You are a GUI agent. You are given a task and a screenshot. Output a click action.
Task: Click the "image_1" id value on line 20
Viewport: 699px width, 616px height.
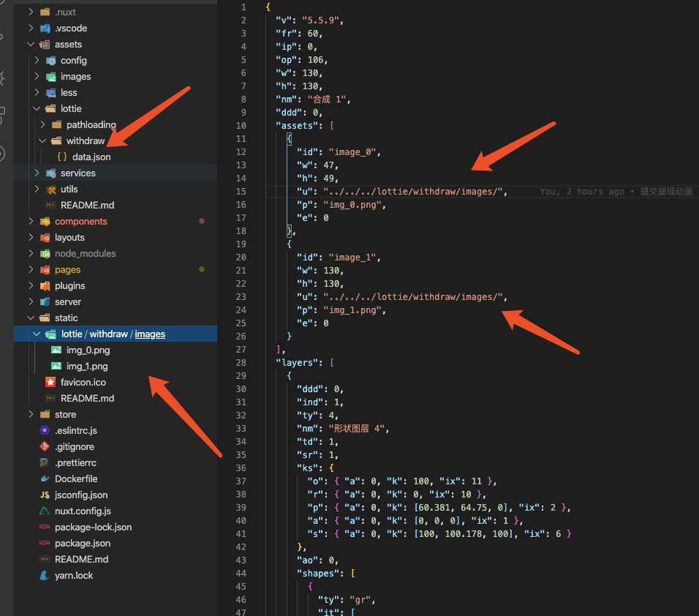[x=352, y=258]
